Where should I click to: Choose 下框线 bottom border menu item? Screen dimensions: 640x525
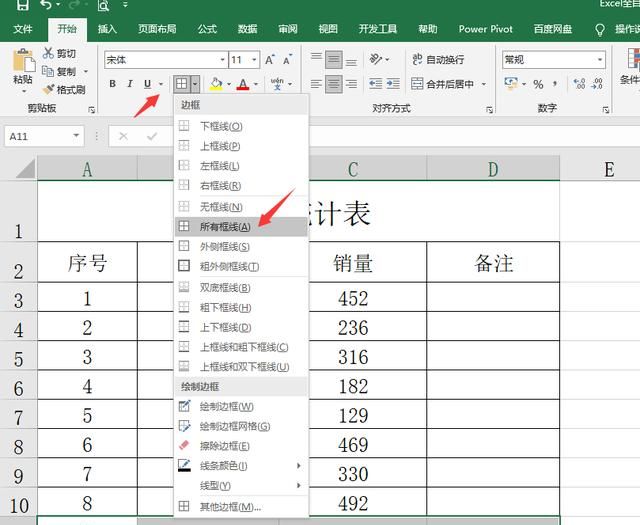pos(241,126)
